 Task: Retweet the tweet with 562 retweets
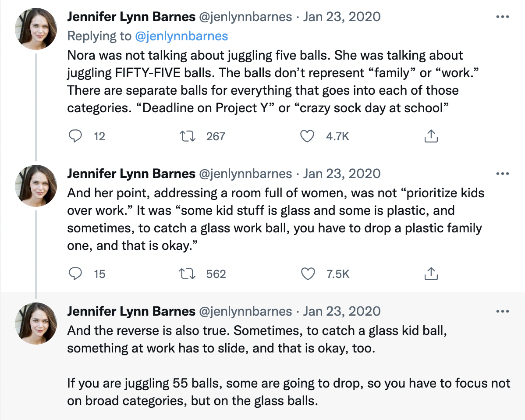point(188,274)
